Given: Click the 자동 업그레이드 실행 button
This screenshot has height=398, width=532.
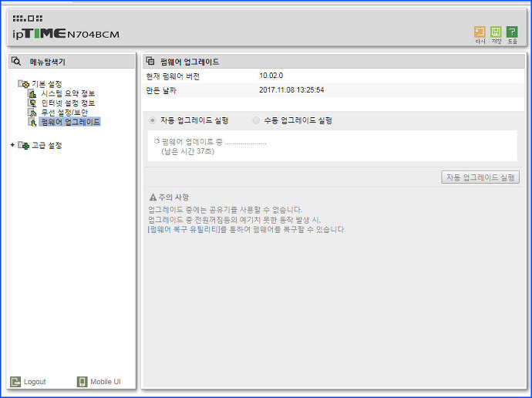Looking at the screenshot, I should point(480,177).
